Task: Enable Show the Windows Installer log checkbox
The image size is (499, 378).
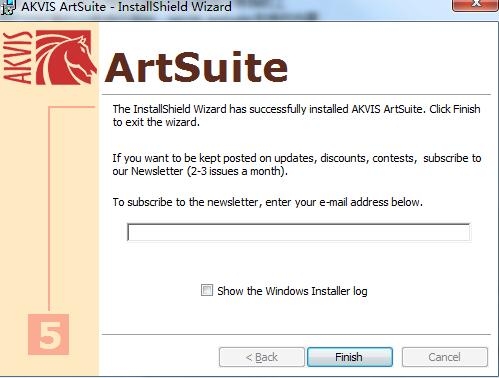Action: click(206, 290)
